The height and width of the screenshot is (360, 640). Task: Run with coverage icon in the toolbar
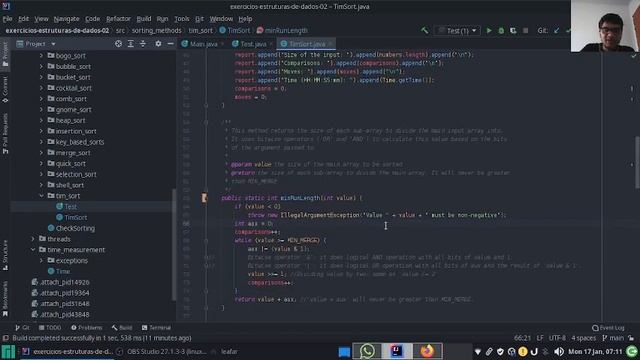point(513,31)
